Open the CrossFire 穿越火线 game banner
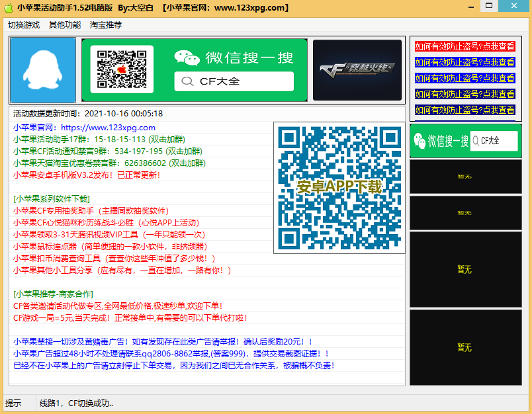 [x=357, y=70]
